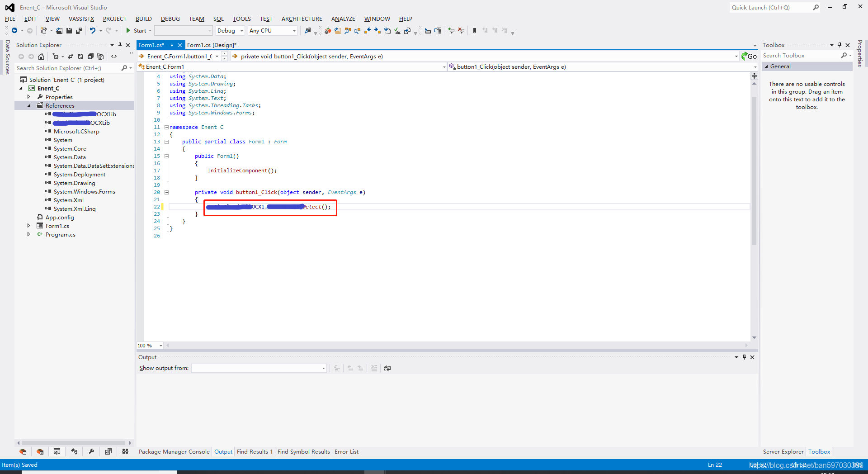Click the Save All toolbar icon

79,31
